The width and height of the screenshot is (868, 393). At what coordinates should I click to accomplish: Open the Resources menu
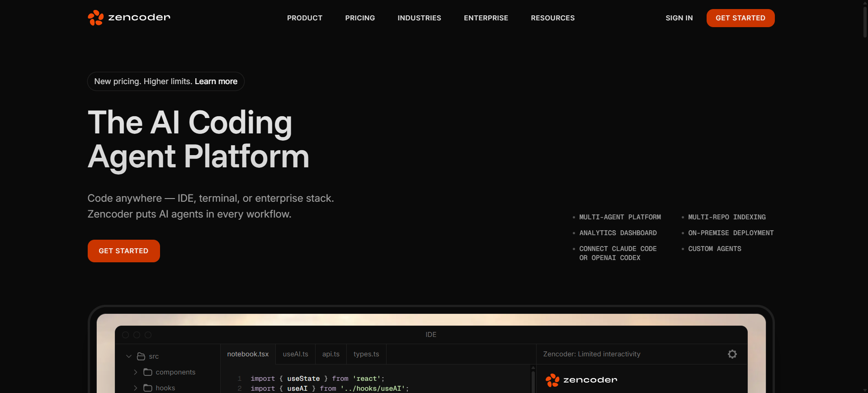point(552,18)
